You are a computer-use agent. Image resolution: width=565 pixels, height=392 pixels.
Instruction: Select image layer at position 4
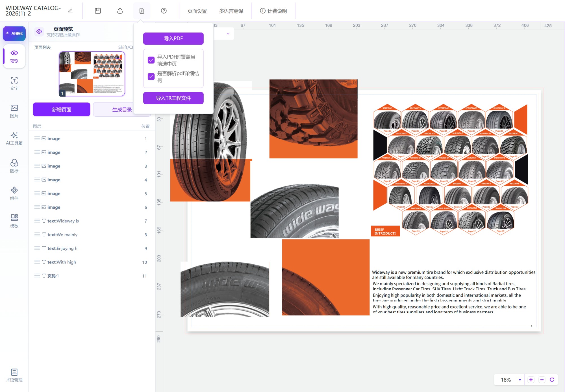pos(92,180)
